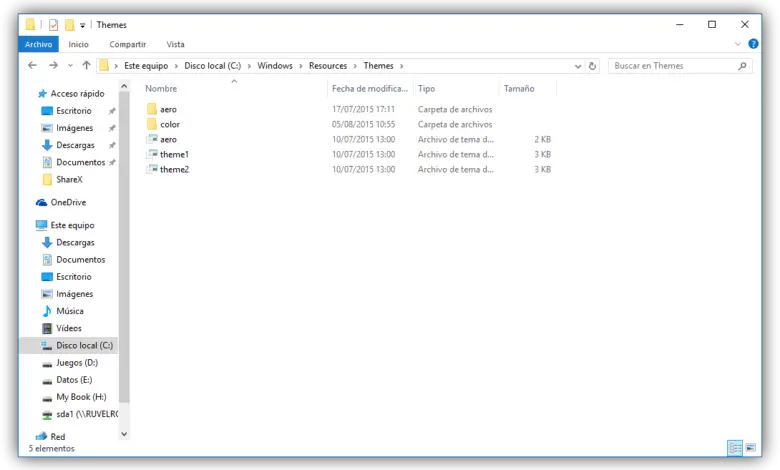Click sidebar scrollbar up arrow

click(124, 87)
